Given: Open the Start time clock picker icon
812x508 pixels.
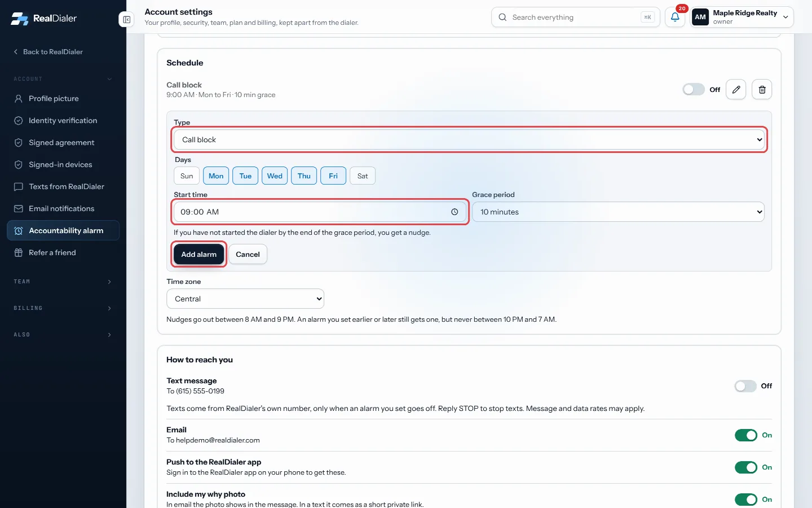Looking at the screenshot, I should [x=454, y=212].
